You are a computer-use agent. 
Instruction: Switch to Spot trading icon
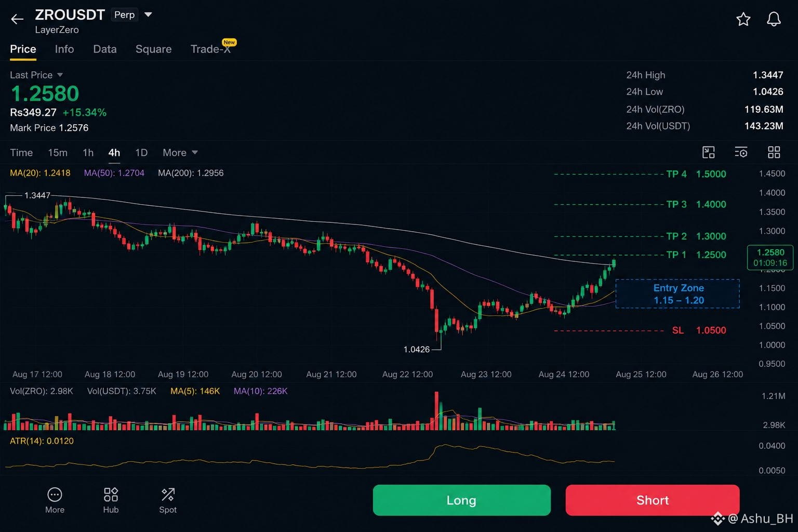[x=168, y=501]
